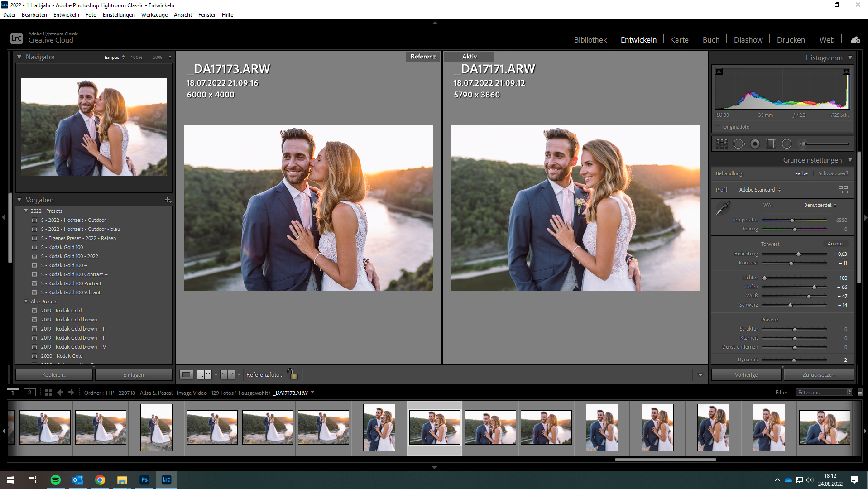
Task: Open grid view from filmstrip bar
Action: click(x=48, y=393)
